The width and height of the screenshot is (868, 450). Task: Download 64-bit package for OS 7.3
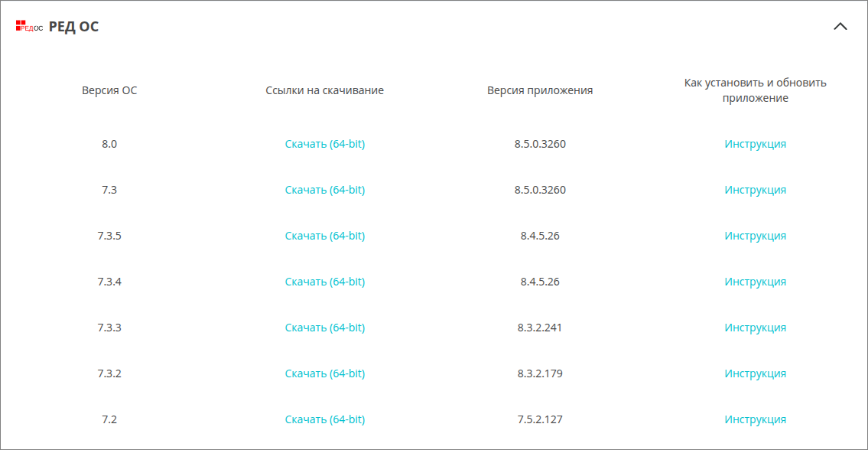tap(325, 190)
